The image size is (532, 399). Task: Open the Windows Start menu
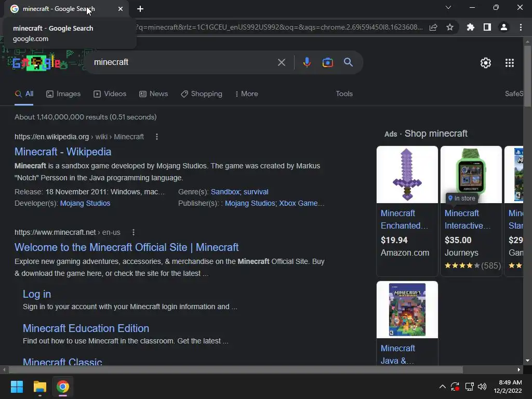(17, 387)
